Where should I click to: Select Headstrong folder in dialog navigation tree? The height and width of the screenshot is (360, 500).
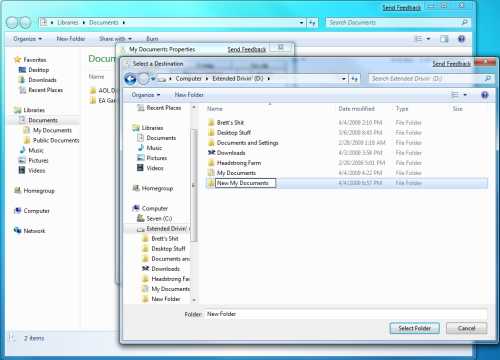pos(170,279)
